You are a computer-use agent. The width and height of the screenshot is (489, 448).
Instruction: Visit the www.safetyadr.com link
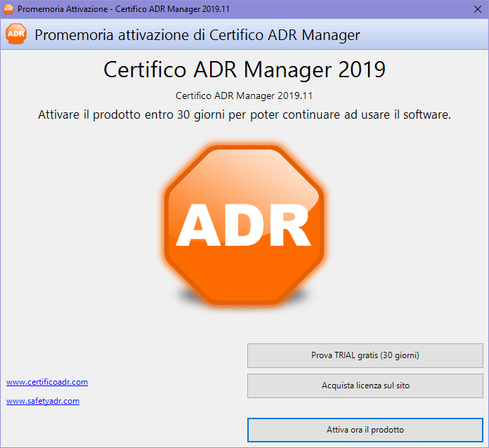pyautogui.click(x=43, y=401)
